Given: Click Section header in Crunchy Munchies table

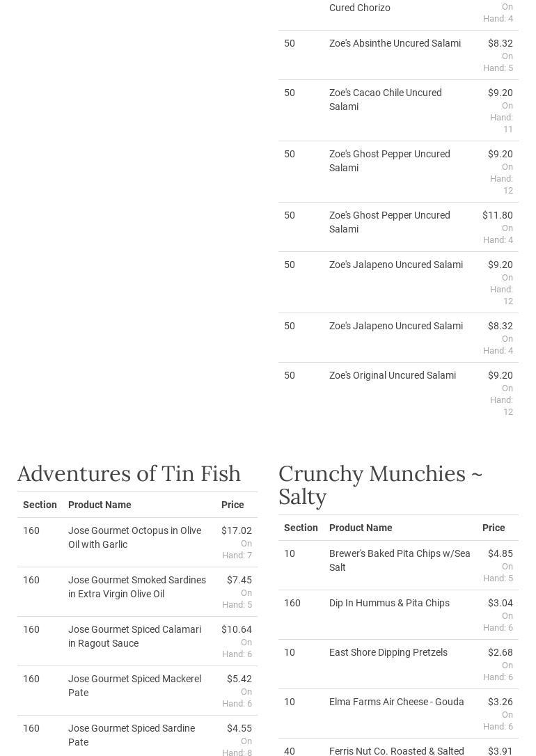Looking at the screenshot, I should 301,528.
